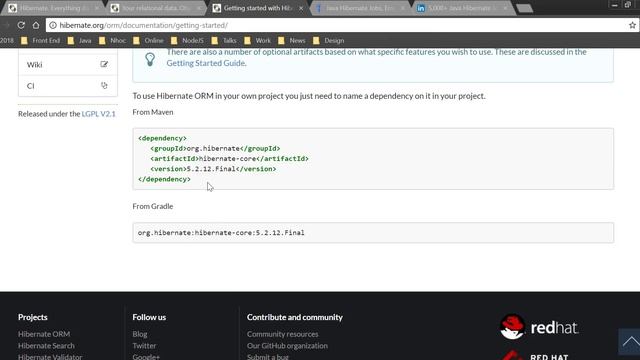The image size is (640, 360).
Task: Click the groupId org.hibernate line
Action: tap(215, 149)
